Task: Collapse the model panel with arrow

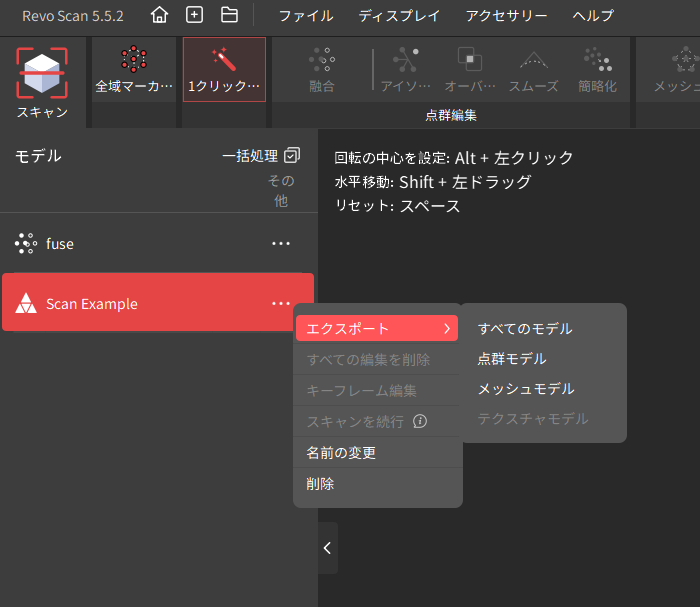Action: (328, 548)
